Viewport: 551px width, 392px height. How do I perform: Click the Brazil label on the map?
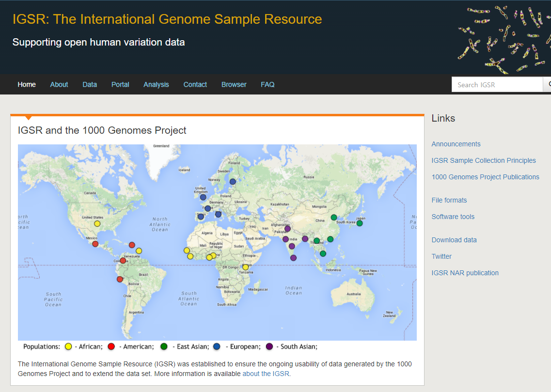click(143, 274)
